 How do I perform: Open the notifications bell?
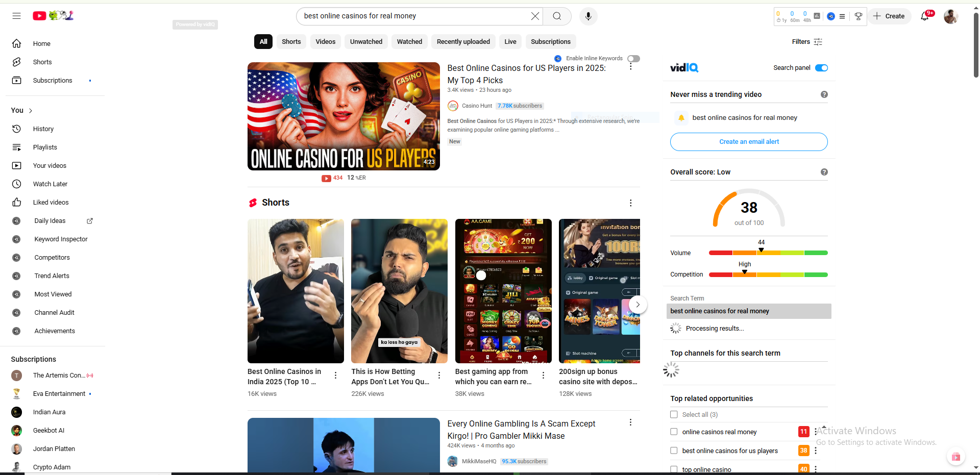[x=925, y=16]
